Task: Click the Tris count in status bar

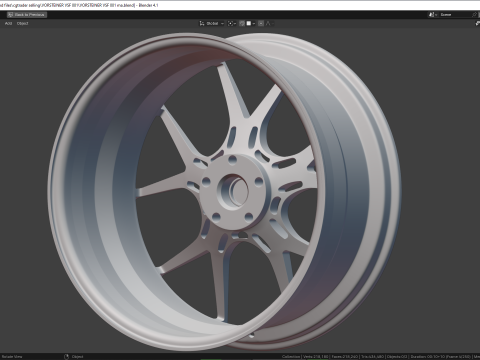Action: point(373,357)
